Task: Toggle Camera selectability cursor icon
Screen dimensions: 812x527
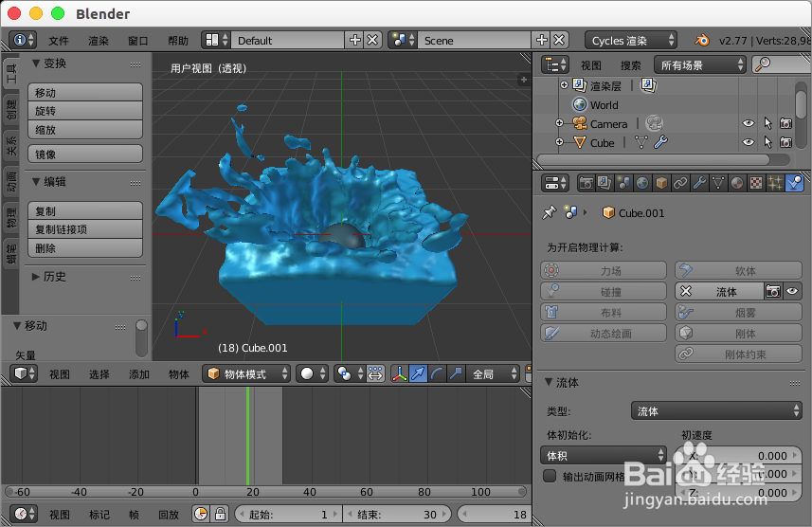Action: coord(768,123)
